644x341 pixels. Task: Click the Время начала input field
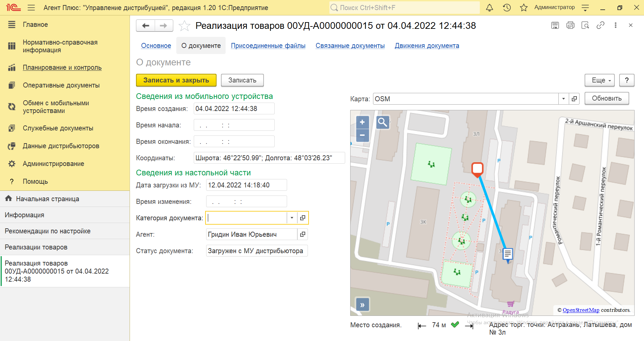coord(234,125)
